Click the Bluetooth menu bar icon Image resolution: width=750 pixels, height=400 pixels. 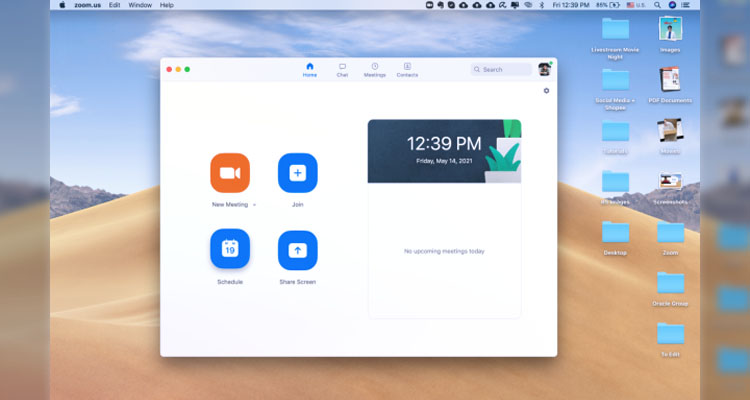[x=542, y=5]
